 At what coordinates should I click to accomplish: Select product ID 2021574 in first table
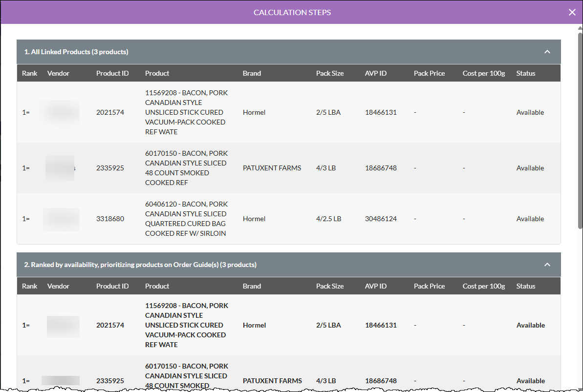coord(110,112)
